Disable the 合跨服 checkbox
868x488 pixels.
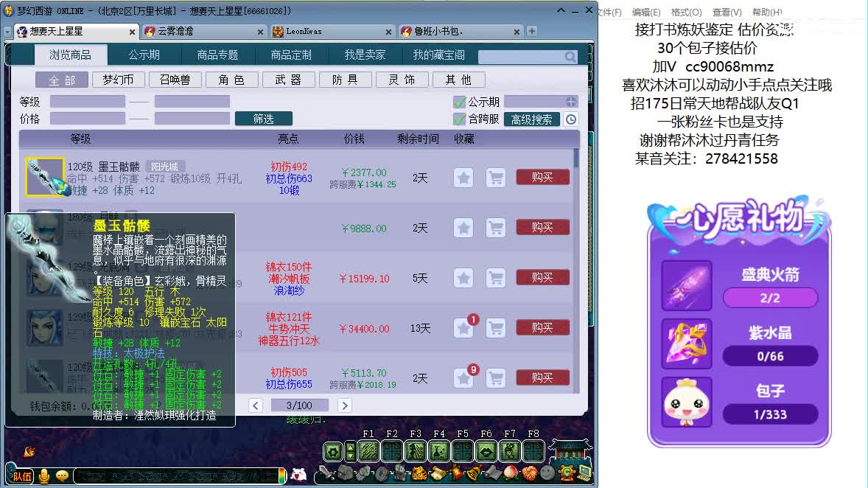459,119
